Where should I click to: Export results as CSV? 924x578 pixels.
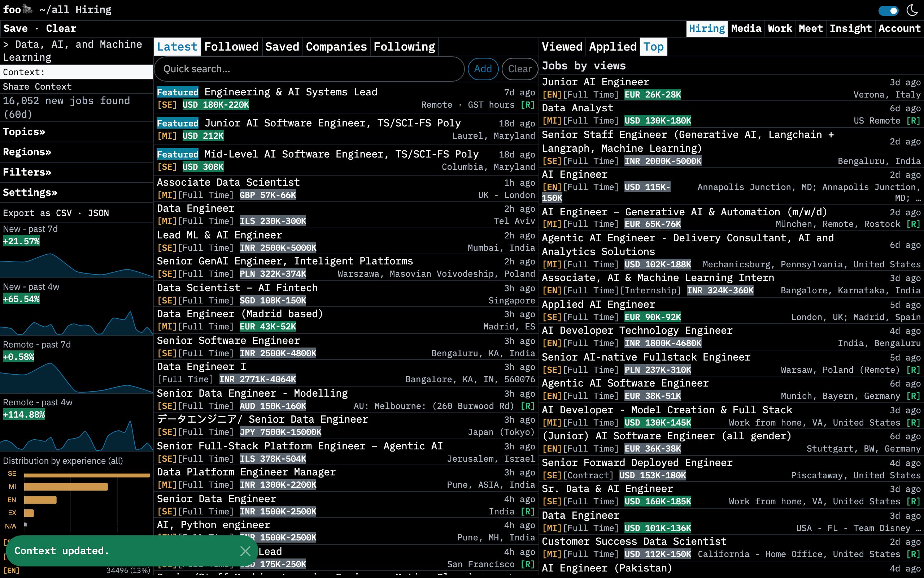pos(64,213)
